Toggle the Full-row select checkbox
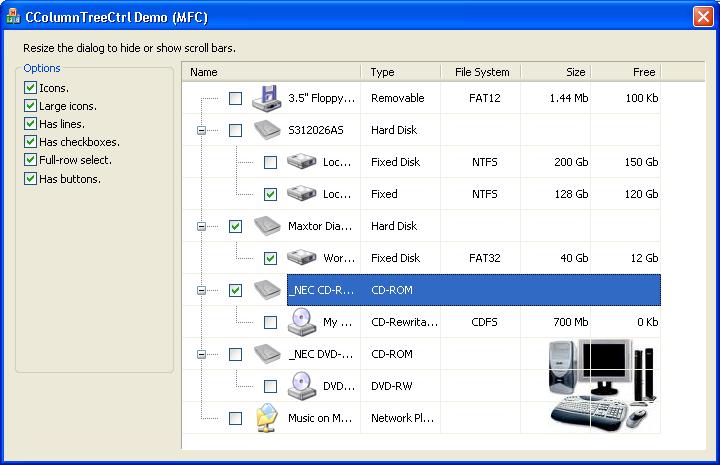720x465 pixels. coord(30,160)
